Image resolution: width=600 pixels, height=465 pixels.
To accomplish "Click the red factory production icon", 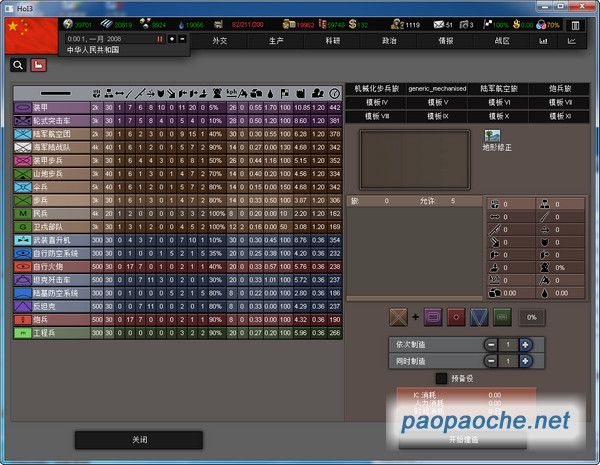I will coord(38,65).
